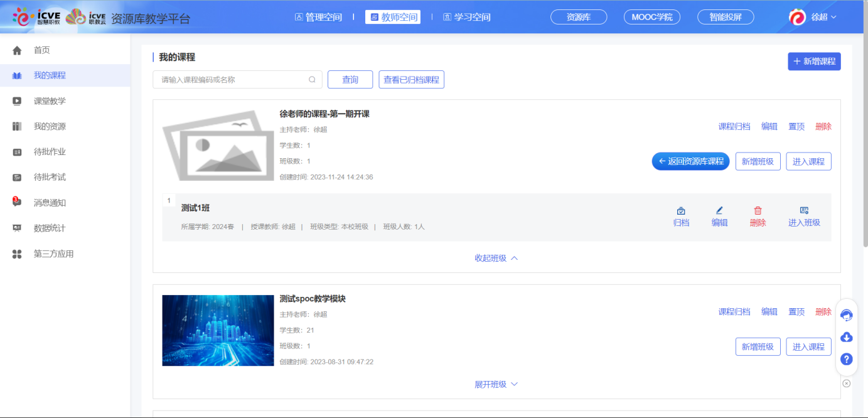Viewport: 868px width, 418px height.
Task: Click the 进入班级 icon for 测试1班
Action: 804,210
